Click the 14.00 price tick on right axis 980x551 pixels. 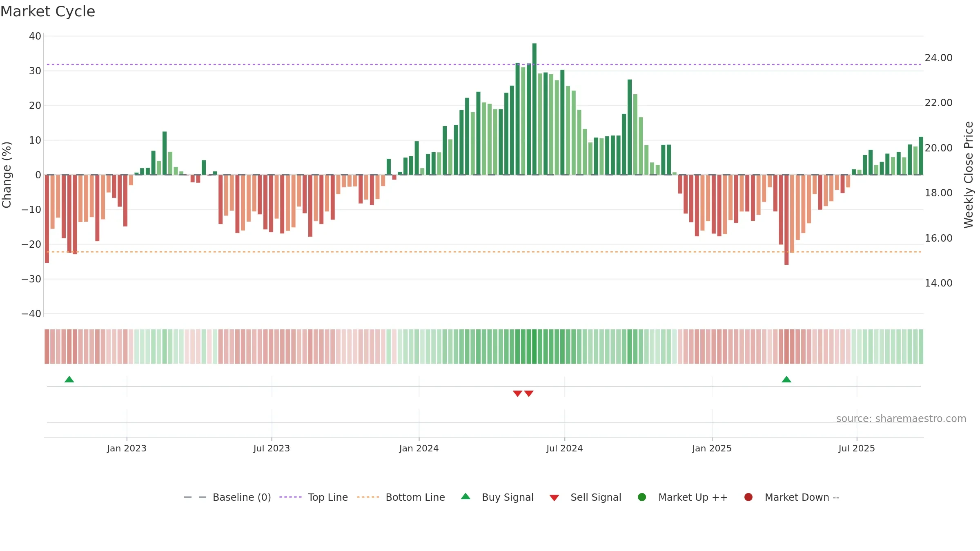click(x=938, y=283)
